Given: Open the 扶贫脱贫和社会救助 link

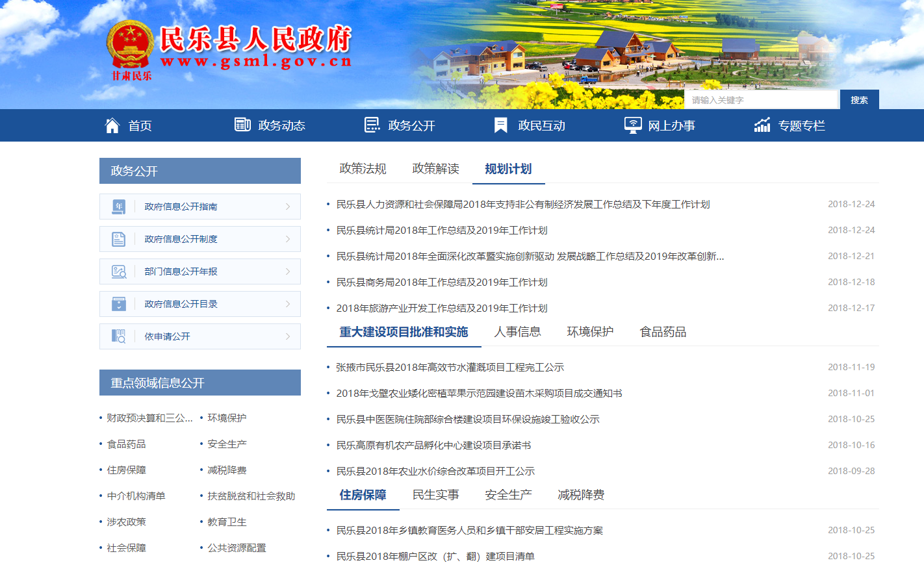Looking at the screenshot, I should point(251,496).
